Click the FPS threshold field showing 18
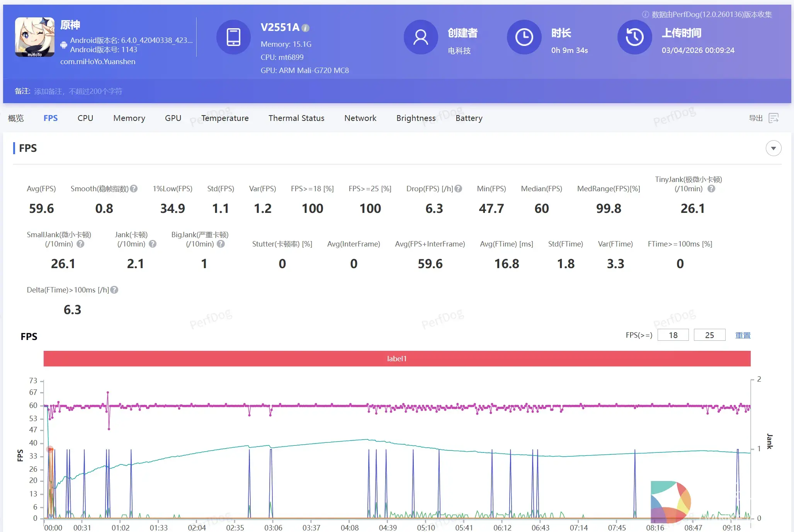Image resolution: width=794 pixels, height=532 pixels. tap(673, 335)
